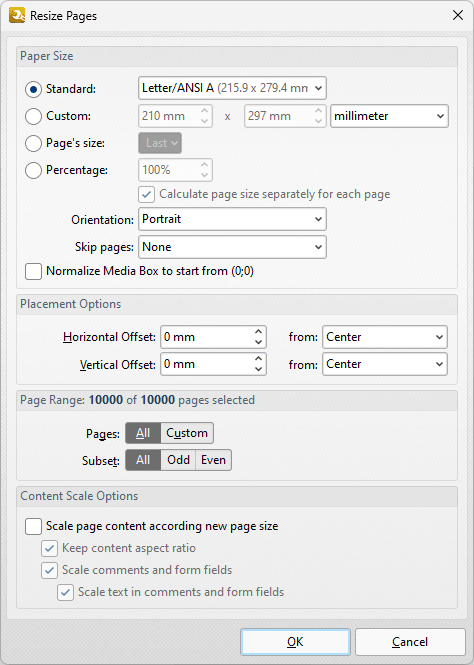Viewport: 474px width, 665px height.
Task: Select the Percentage radio button
Action: click(x=33, y=170)
